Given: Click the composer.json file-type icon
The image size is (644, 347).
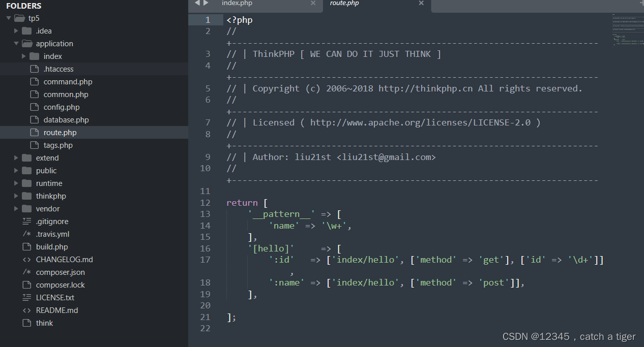Looking at the screenshot, I should pyautogui.click(x=27, y=272).
